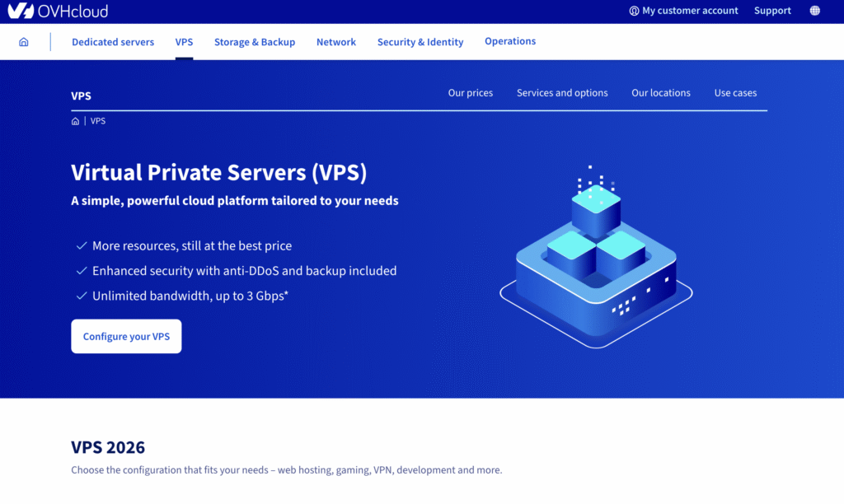Click the checkmark next to Enhanced security
The height and width of the screenshot is (504, 844).
(81, 270)
